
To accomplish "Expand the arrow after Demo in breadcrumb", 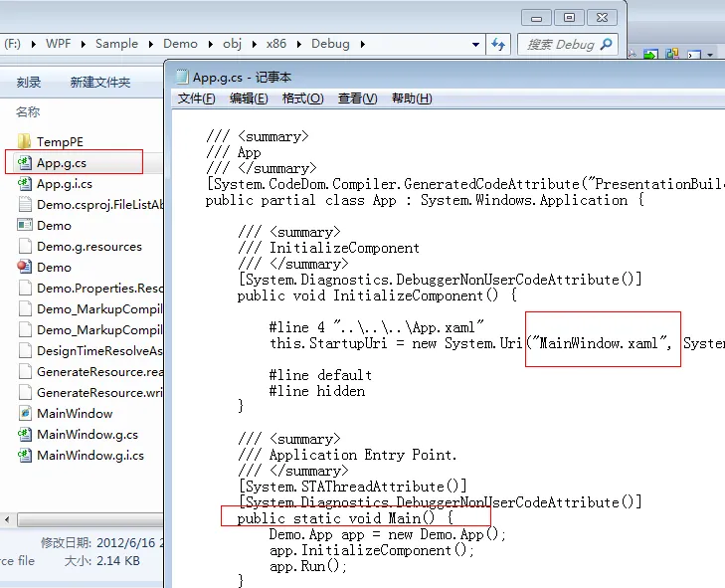I will click(211, 44).
